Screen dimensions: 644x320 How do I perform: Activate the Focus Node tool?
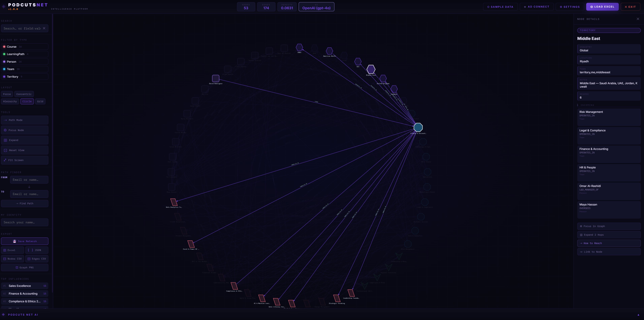[x=24, y=130]
